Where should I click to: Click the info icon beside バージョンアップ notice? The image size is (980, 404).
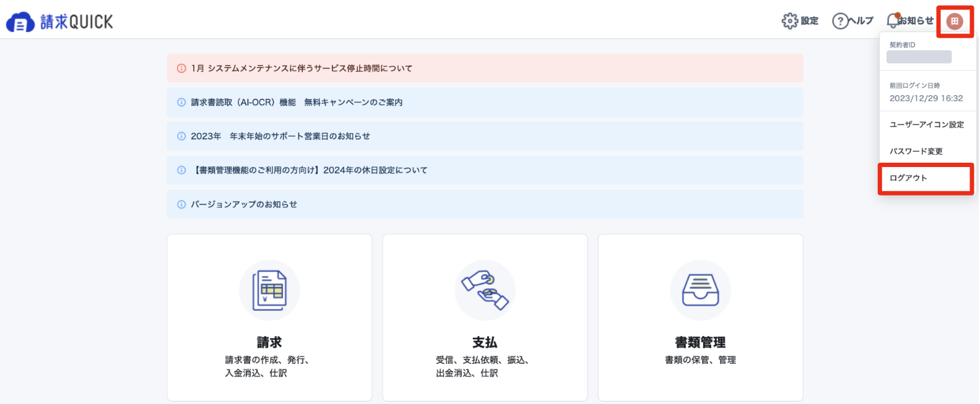[x=181, y=204]
